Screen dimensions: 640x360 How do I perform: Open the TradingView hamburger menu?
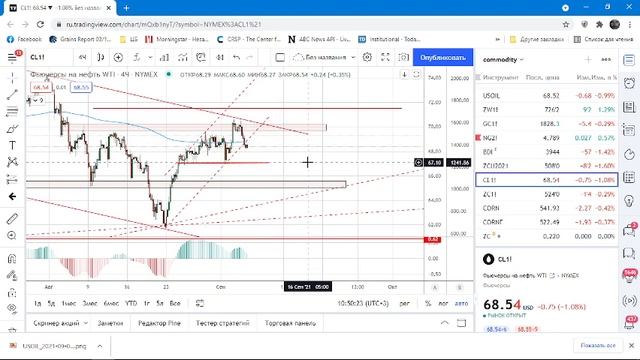[12, 57]
